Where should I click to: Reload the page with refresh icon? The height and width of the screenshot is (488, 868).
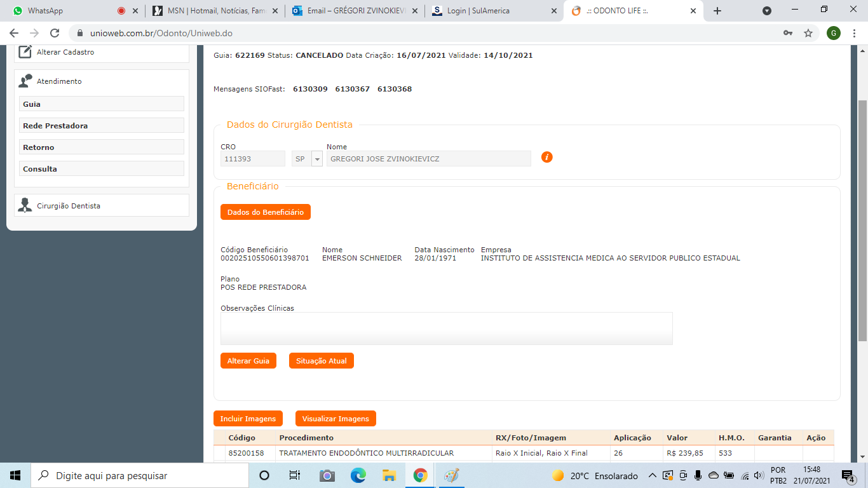click(55, 33)
